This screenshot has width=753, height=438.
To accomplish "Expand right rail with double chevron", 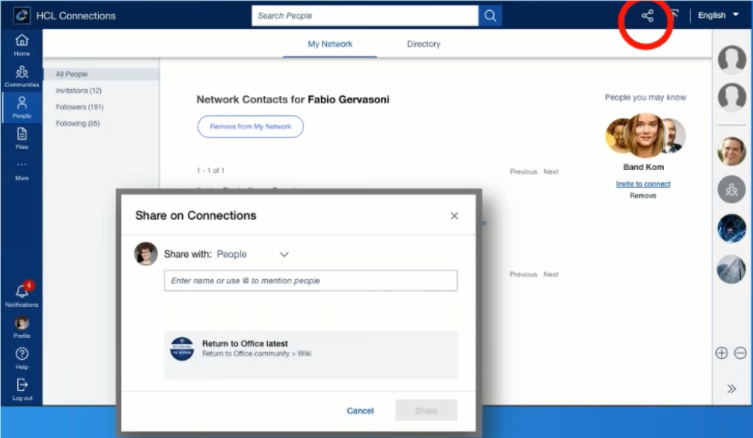I will [731, 389].
